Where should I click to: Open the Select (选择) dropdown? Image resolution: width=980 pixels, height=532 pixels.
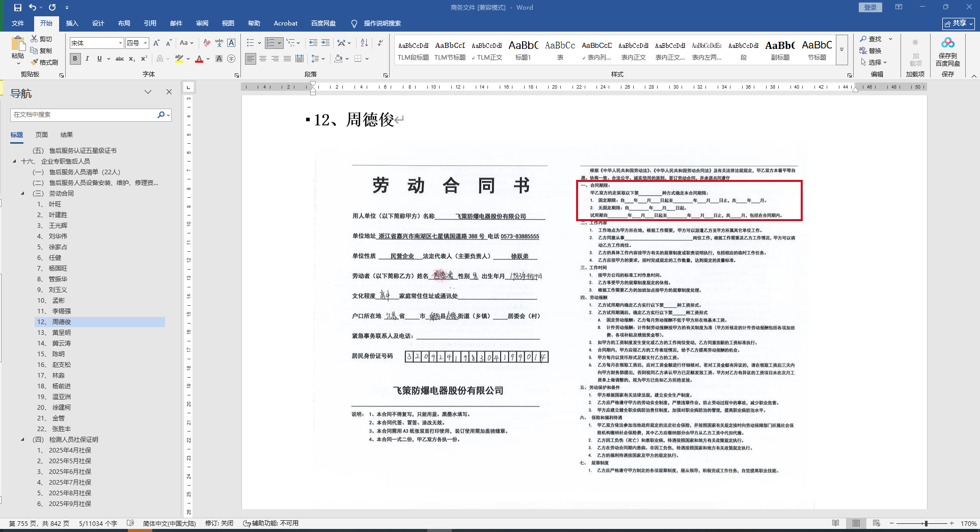coord(874,62)
